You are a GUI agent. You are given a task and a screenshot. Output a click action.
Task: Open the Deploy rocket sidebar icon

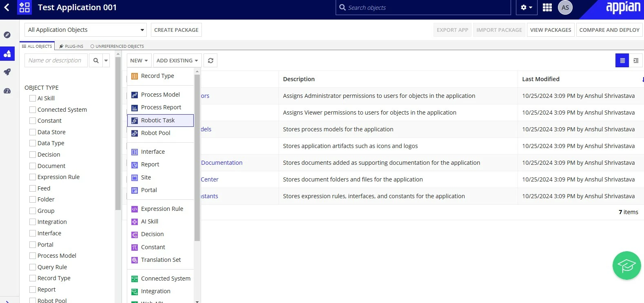7,72
